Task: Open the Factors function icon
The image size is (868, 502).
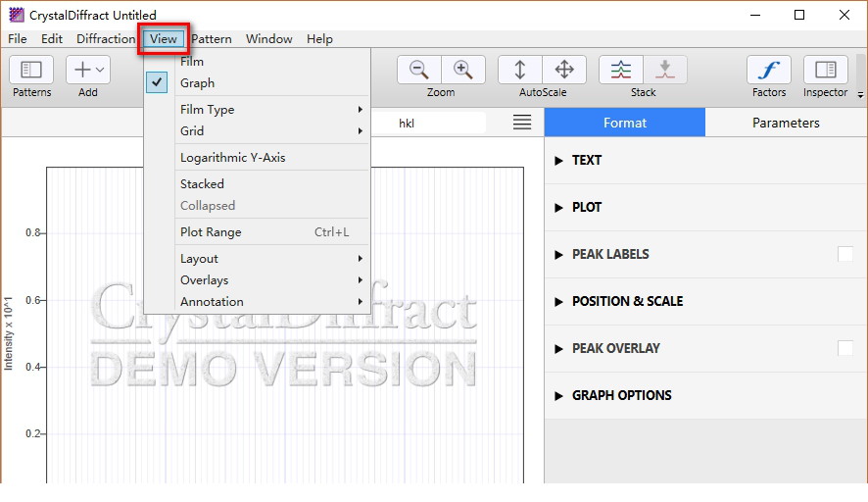Action: tap(769, 70)
